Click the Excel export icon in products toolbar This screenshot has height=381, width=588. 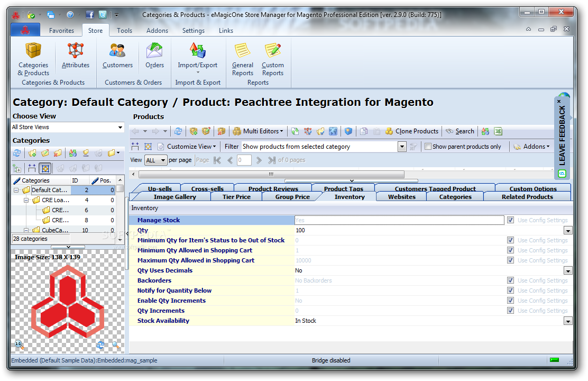click(498, 131)
